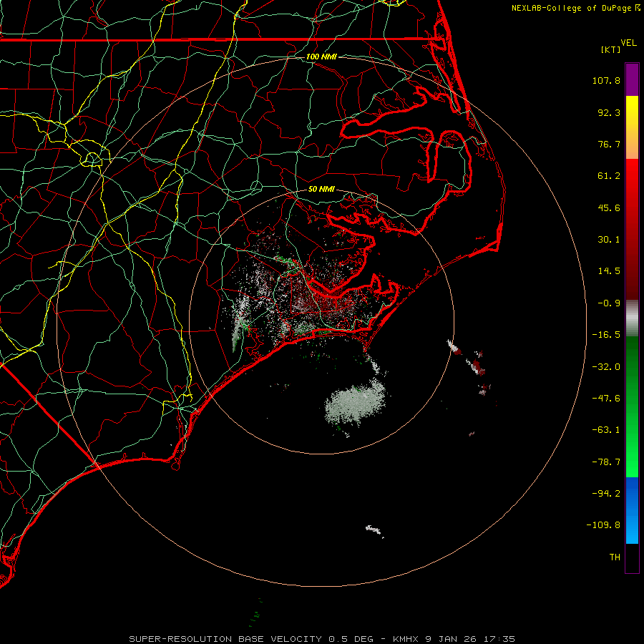Click the -47.6 velocity scale value
Screen dimensions: 644x644
(x=606, y=399)
